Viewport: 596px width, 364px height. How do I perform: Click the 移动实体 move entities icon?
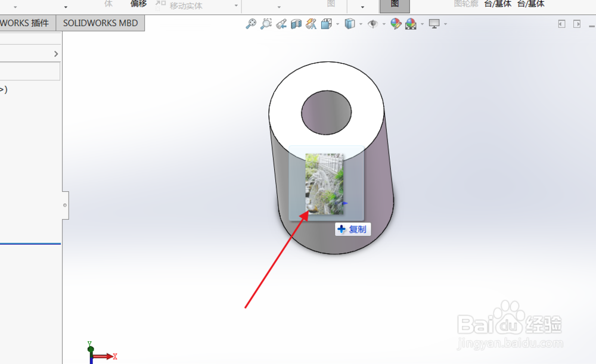coord(161,5)
